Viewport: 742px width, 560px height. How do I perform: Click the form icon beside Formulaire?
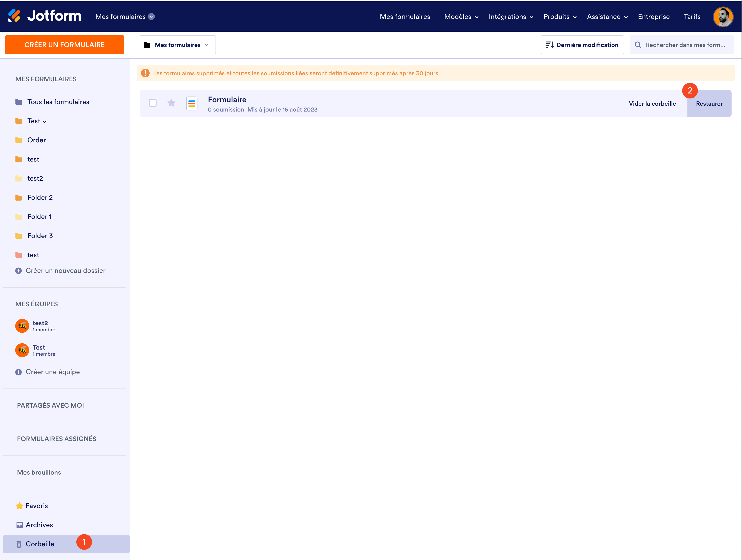click(192, 103)
